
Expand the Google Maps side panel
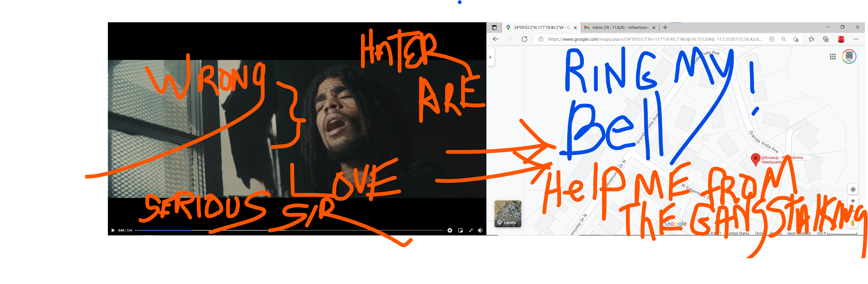[x=490, y=57]
